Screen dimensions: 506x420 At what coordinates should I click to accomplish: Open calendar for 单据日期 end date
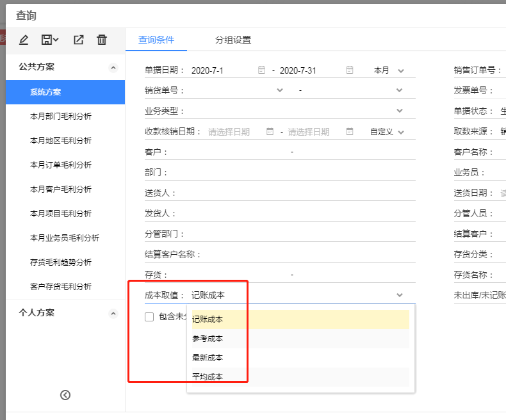coord(350,70)
